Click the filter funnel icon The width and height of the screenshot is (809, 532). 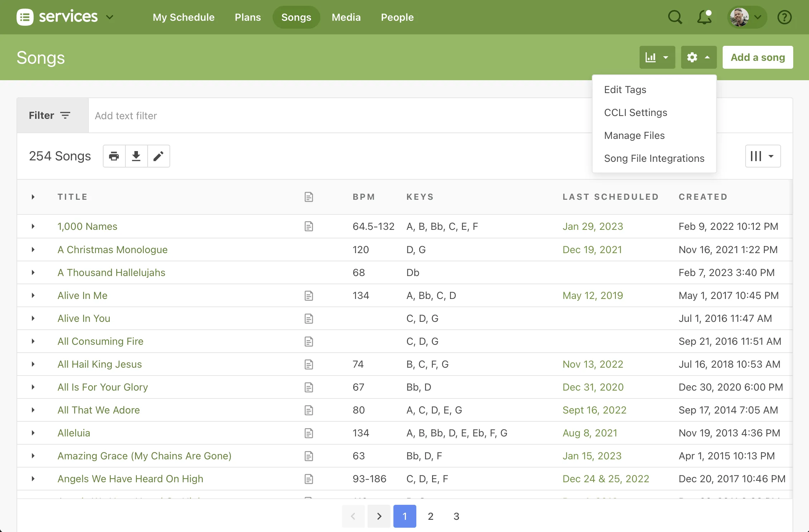tap(66, 115)
